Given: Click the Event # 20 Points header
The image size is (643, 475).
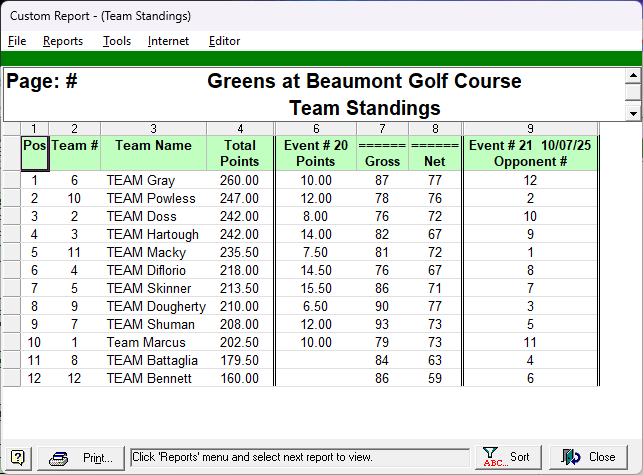Looking at the screenshot, I should (x=316, y=153).
